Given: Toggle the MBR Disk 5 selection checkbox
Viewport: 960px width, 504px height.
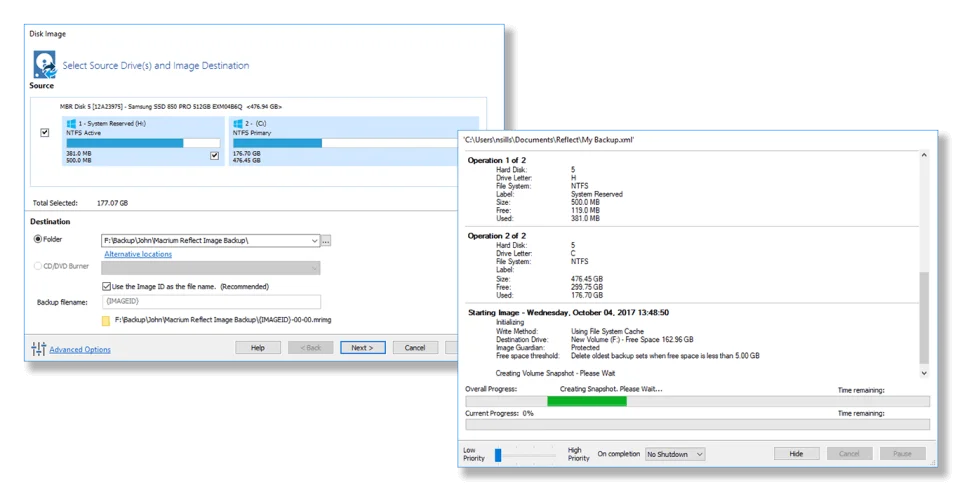Looking at the screenshot, I should click(45, 132).
